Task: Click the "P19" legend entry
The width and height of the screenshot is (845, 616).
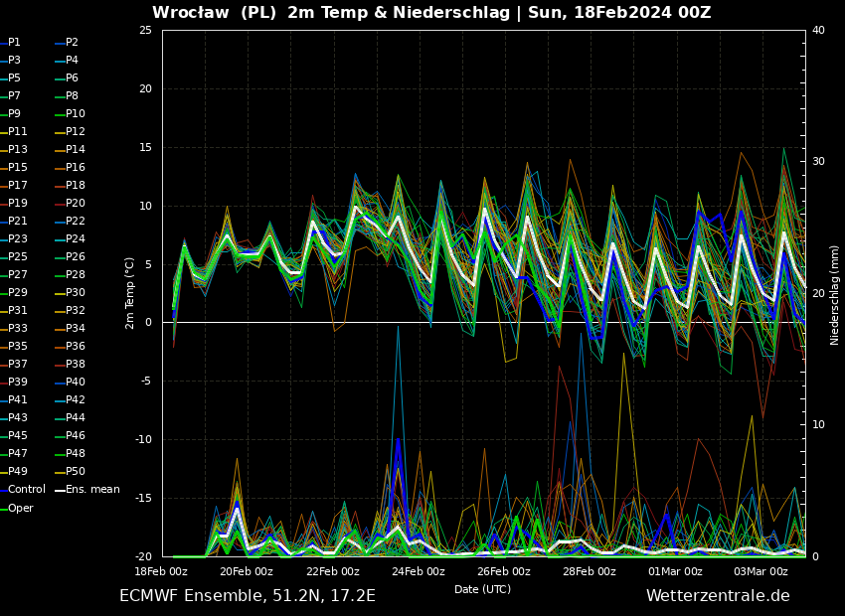Action: (x=14, y=203)
